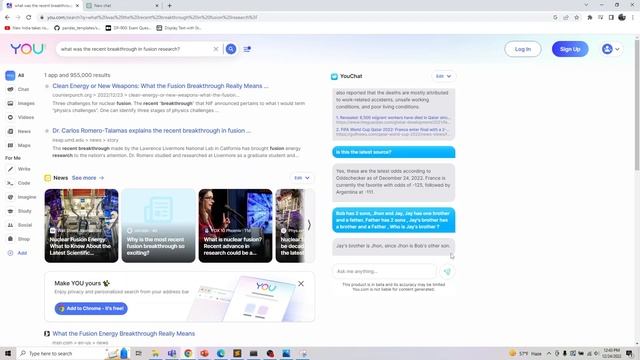Select the All search category

pos(15,75)
